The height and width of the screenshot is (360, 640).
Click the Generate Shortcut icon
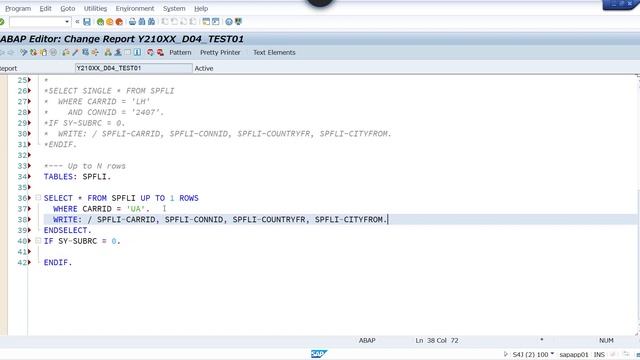tap(216, 22)
